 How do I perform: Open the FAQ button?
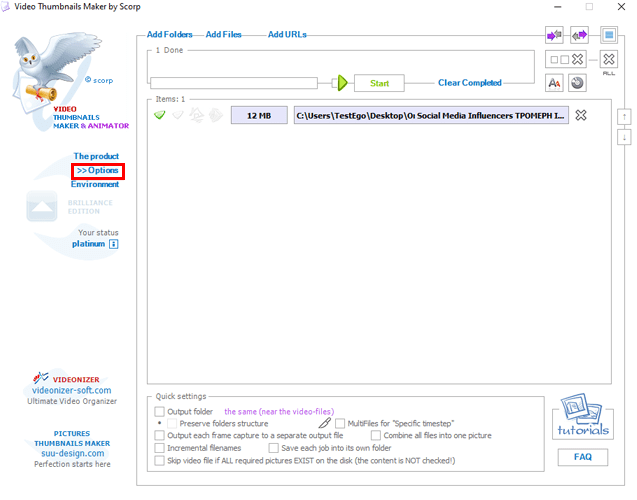click(x=583, y=457)
